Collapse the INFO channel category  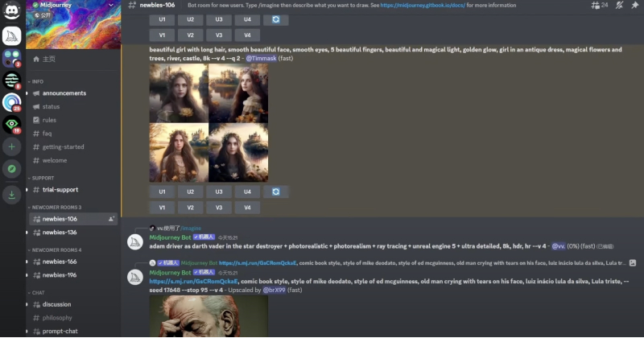(37, 81)
